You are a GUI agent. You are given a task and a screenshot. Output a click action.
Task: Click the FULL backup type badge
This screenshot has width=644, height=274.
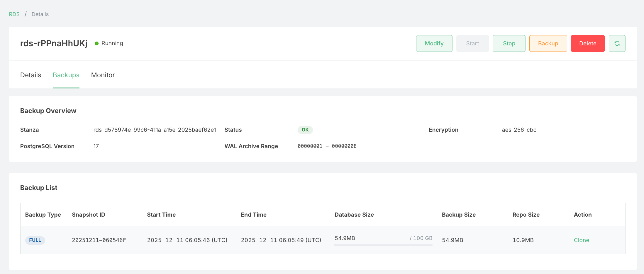[x=35, y=240]
